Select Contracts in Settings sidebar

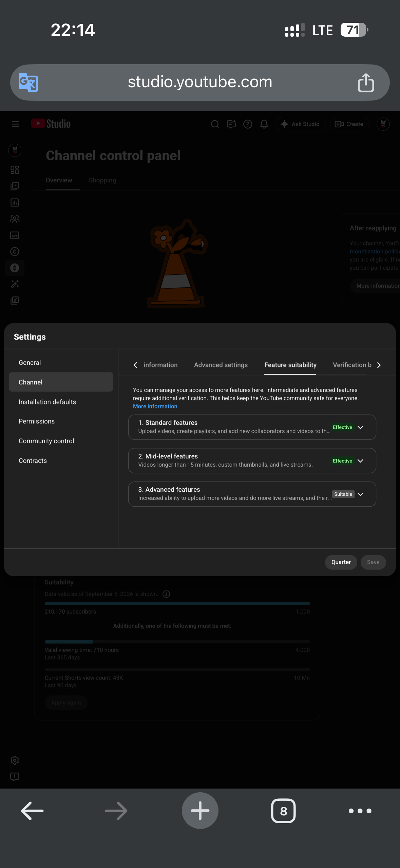coord(61,460)
